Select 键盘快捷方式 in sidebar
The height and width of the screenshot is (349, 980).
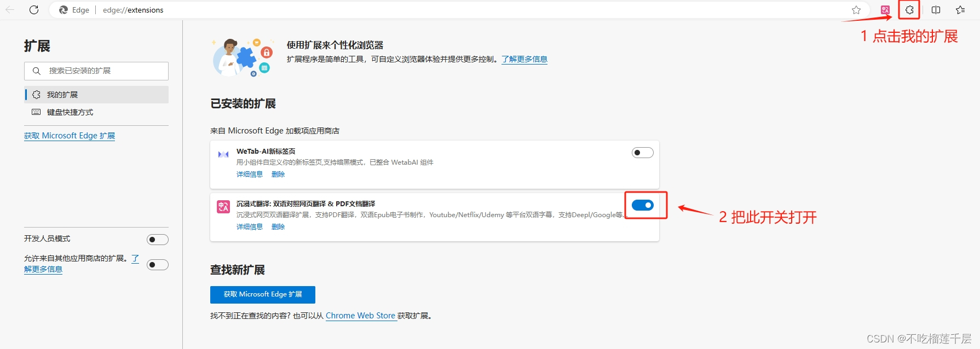pyautogui.click(x=96, y=112)
